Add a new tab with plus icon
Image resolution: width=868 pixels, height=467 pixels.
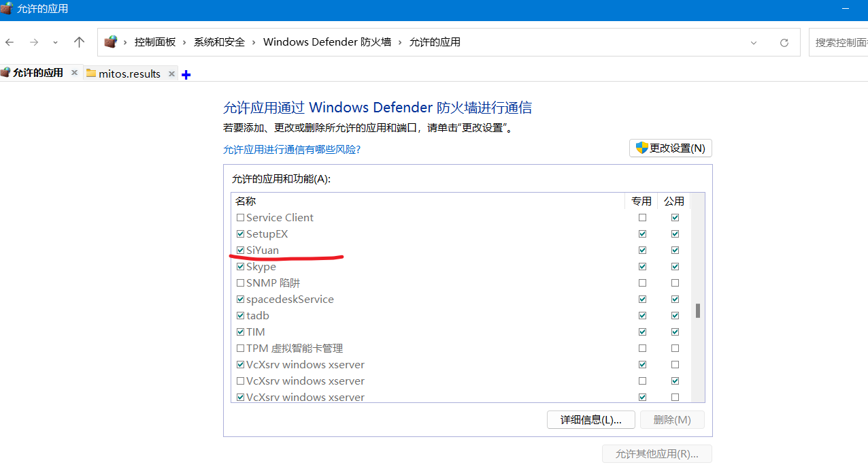[186, 74]
